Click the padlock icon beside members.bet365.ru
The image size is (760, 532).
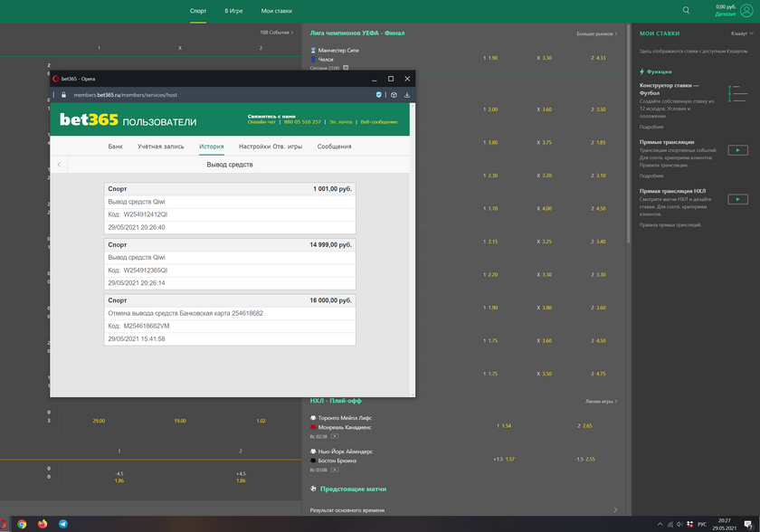click(63, 95)
